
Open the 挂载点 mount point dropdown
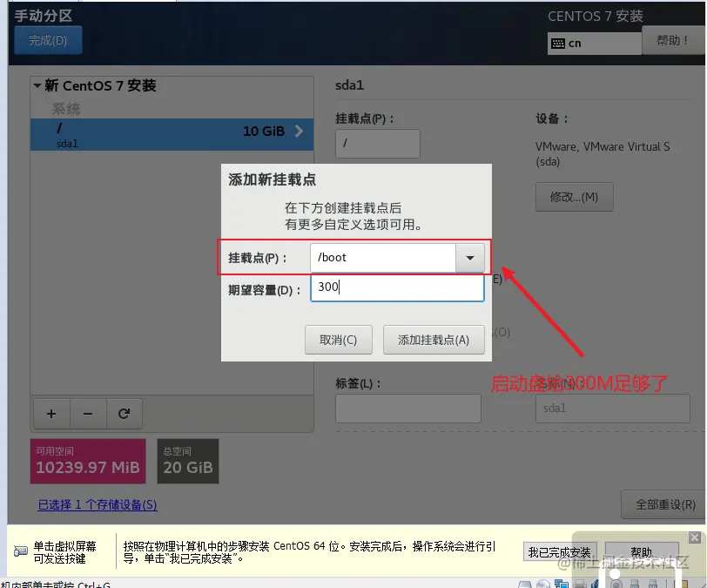click(x=469, y=257)
